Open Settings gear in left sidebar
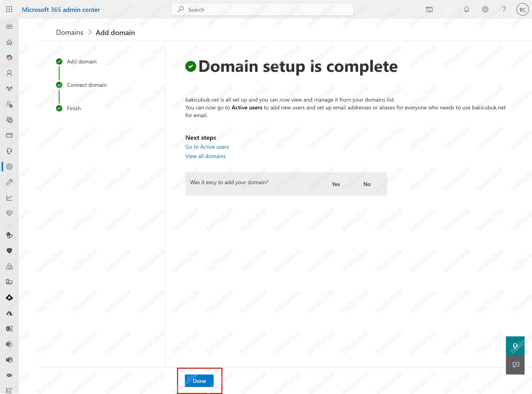Viewport: 532px width, 394px height. [9, 167]
